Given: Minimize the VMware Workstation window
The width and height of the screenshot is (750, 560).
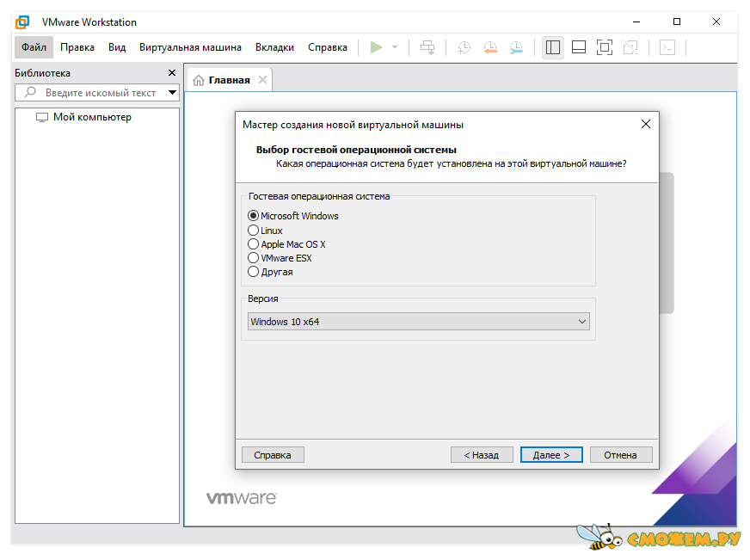Looking at the screenshot, I should pyautogui.click(x=636, y=22).
